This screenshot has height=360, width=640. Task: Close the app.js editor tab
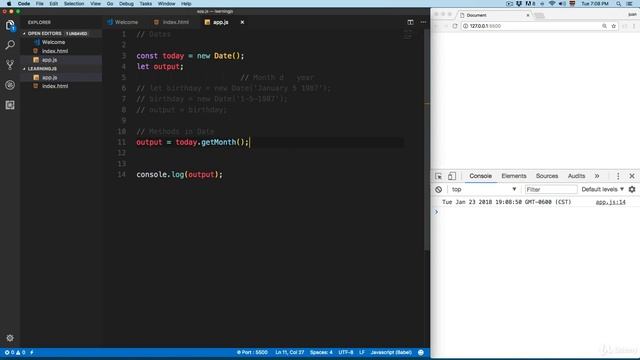[242, 22]
